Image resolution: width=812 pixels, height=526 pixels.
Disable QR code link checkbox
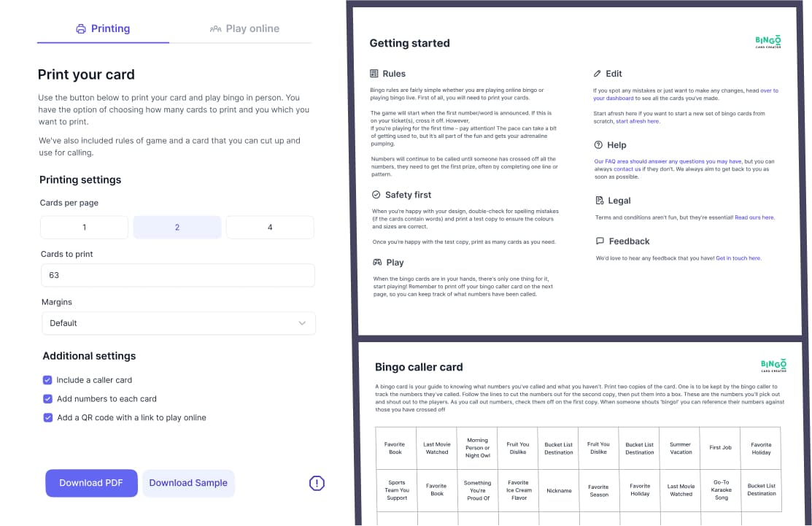47,418
